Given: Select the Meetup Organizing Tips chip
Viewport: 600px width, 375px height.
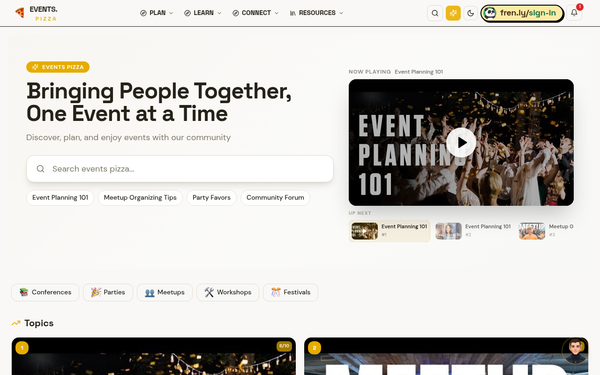Looking at the screenshot, I should 140,198.
